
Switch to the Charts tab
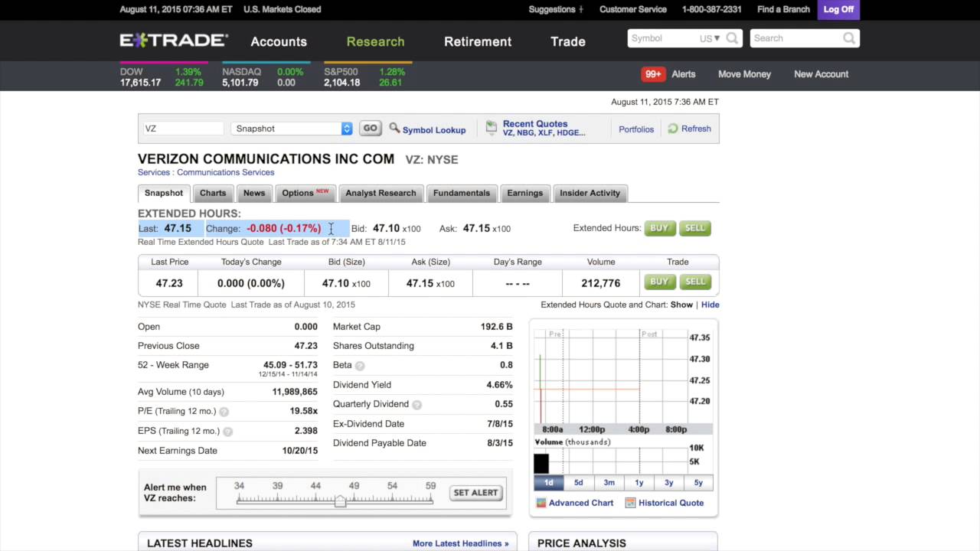pyautogui.click(x=213, y=193)
